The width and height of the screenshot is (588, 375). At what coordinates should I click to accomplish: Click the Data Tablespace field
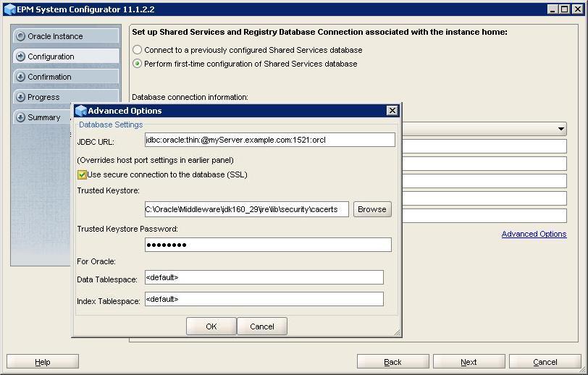click(x=264, y=277)
